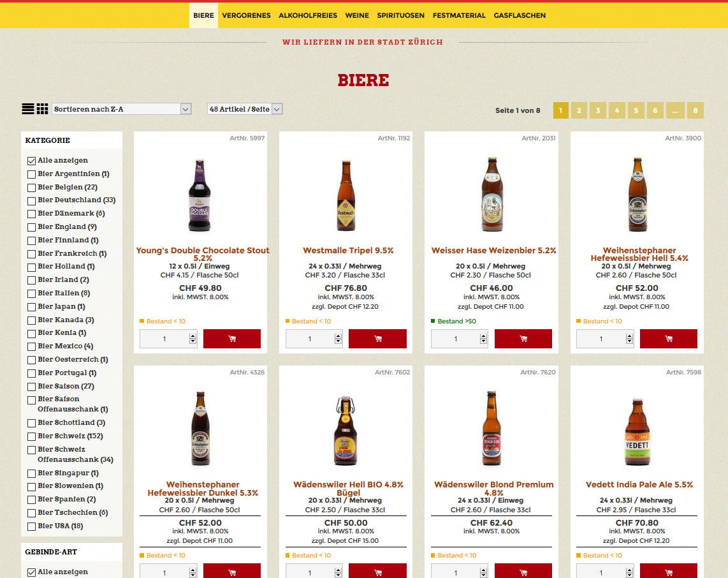Open Weihenstephaner Hefeweissbier Dunkel bottle image
The image size is (728, 578).
click(x=200, y=429)
